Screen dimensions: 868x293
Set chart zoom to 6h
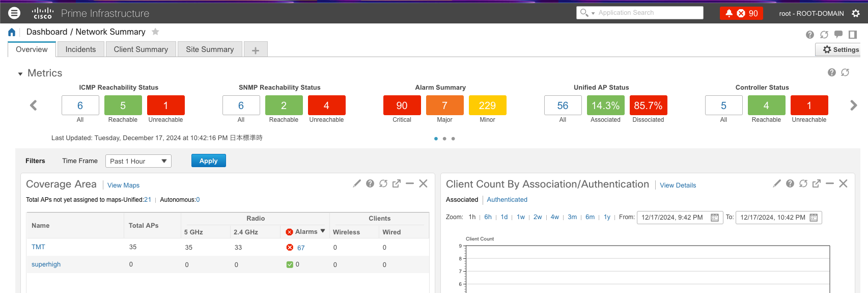tap(488, 217)
